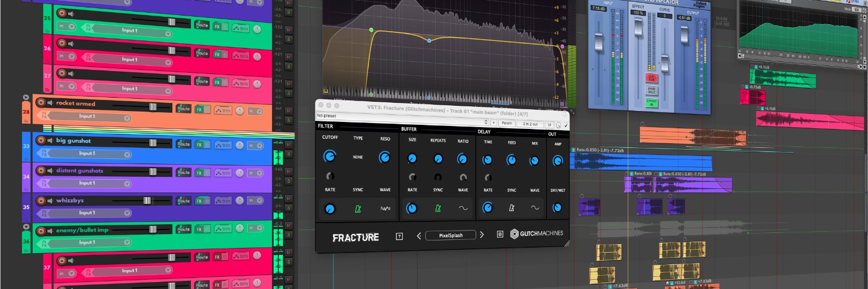
Task: Click the volume fader on distant gunshots track
Action: coord(153,172)
